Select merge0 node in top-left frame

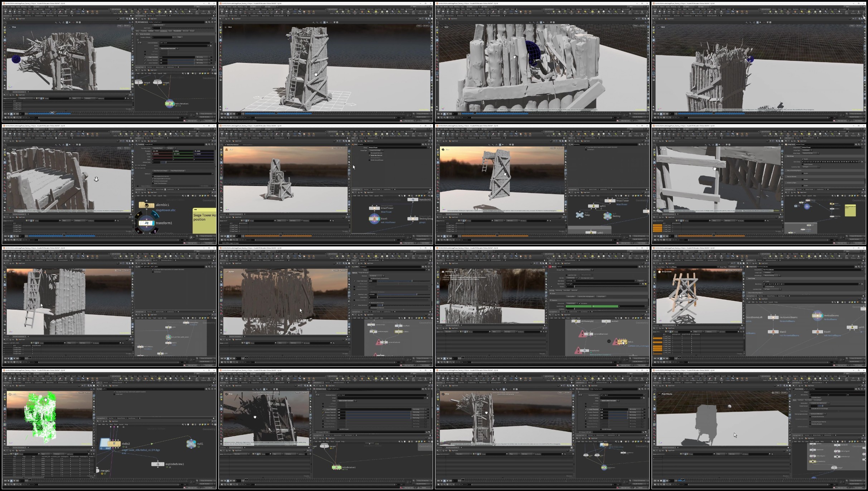pos(139,83)
